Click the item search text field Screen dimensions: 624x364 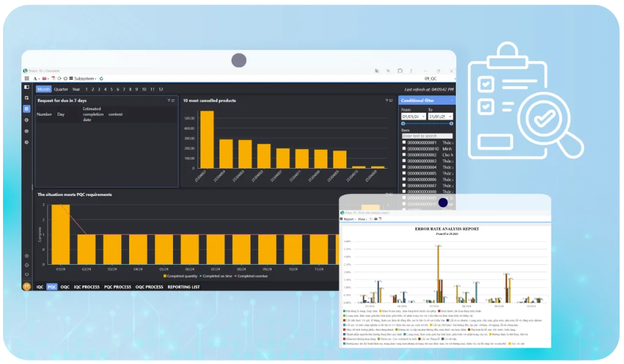coord(427,136)
